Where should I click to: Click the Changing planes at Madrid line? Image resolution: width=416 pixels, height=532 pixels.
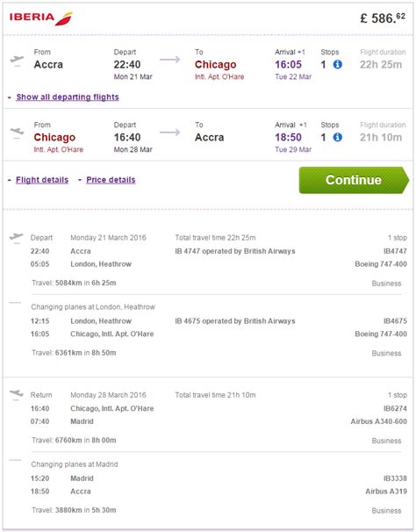tap(75, 464)
